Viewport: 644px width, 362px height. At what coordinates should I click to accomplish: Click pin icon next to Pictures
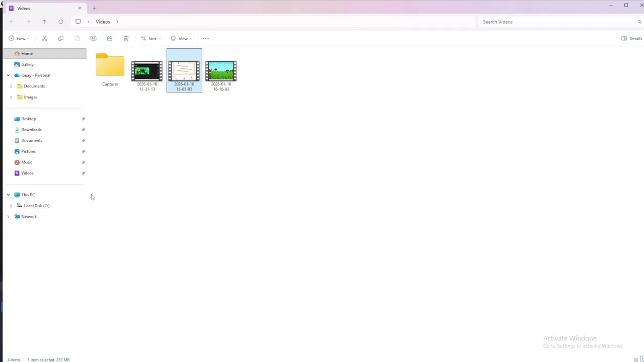click(x=84, y=151)
